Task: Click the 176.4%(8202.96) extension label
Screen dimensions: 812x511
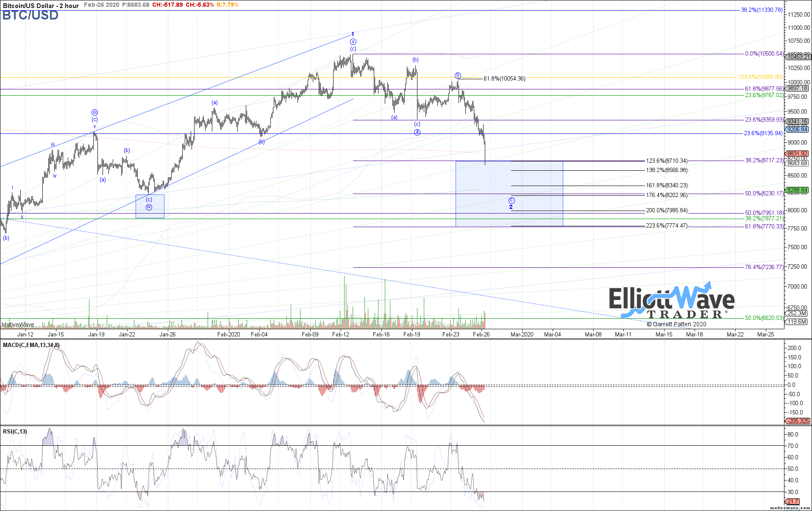Action: [667, 195]
